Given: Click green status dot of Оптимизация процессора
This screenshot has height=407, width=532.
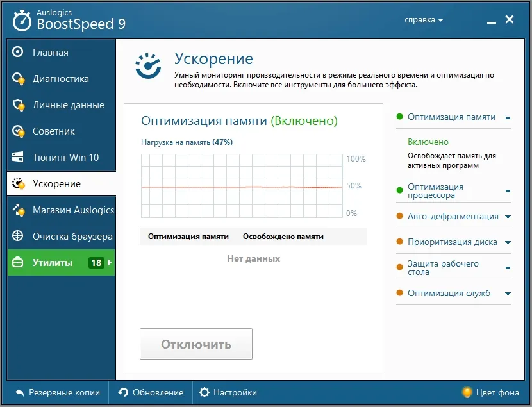Looking at the screenshot, I should click(x=400, y=190).
